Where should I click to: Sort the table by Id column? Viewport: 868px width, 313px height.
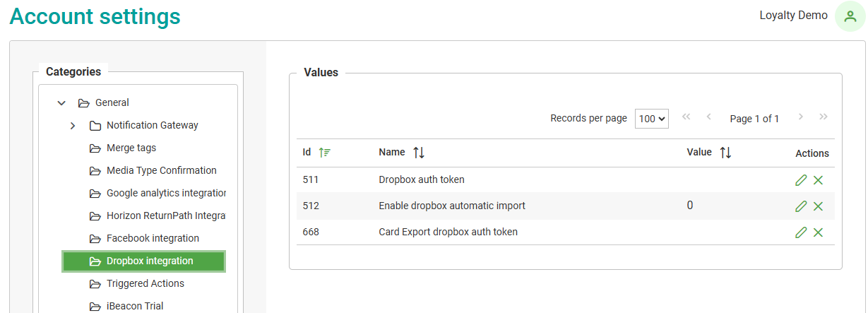point(324,153)
